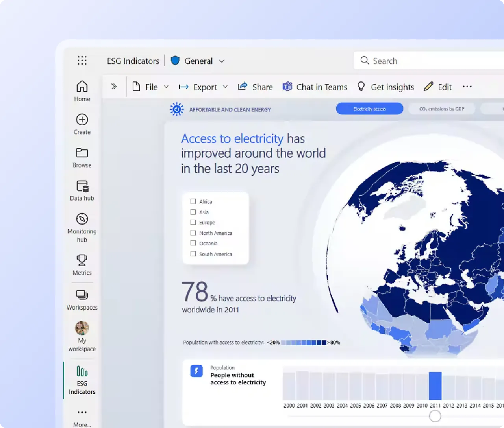Click the Create plus icon
Viewport: 504px width, 428px height.
[82, 120]
